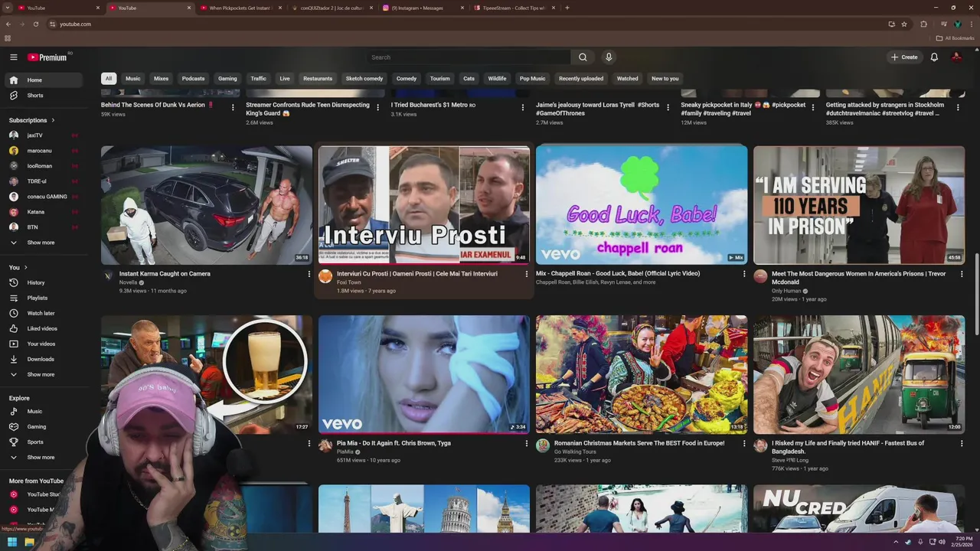The height and width of the screenshot is (551, 980).
Task: Open Your videos in the sidebar
Action: coord(44,344)
